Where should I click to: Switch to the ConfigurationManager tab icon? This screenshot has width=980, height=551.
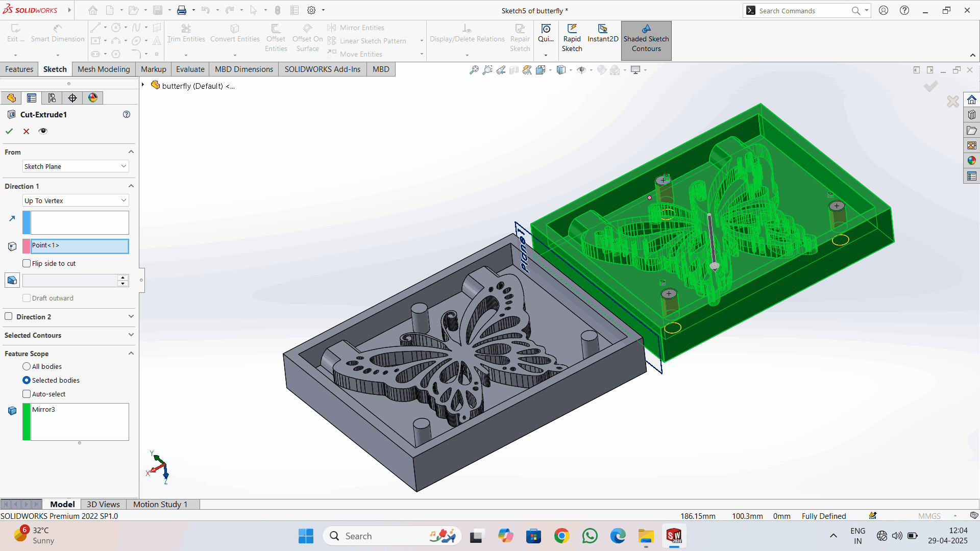pyautogui.click(x=52, y=98)
